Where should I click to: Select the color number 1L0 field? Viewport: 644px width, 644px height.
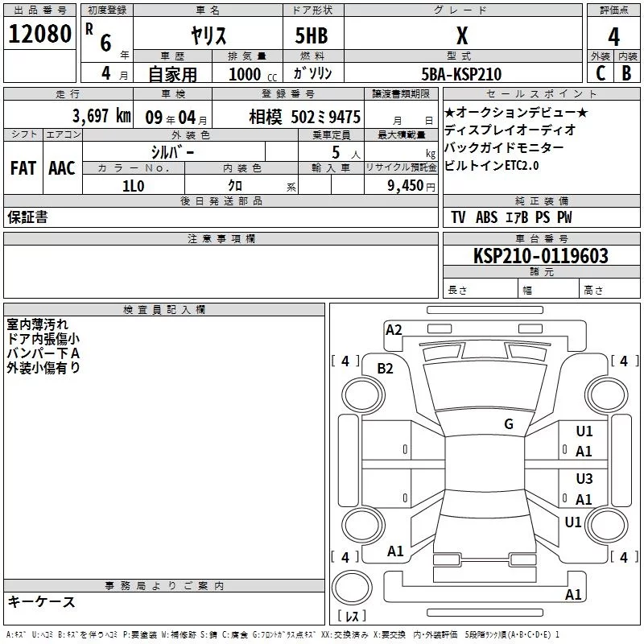click(134, 186)
